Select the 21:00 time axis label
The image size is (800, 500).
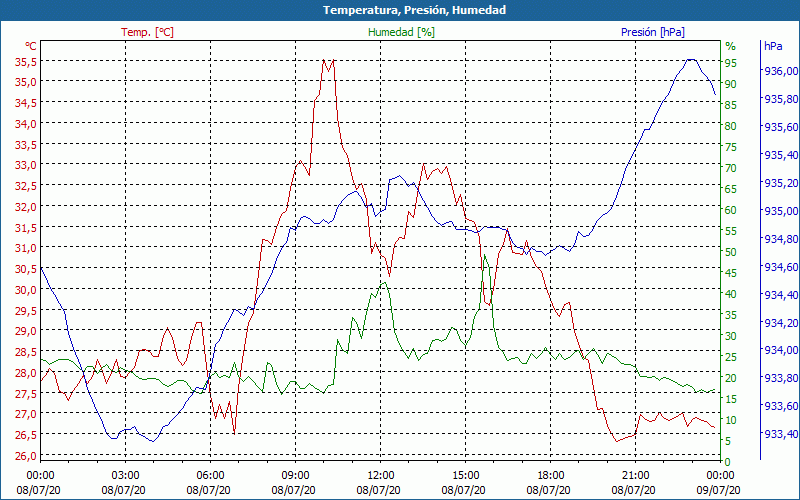[635, 476]
